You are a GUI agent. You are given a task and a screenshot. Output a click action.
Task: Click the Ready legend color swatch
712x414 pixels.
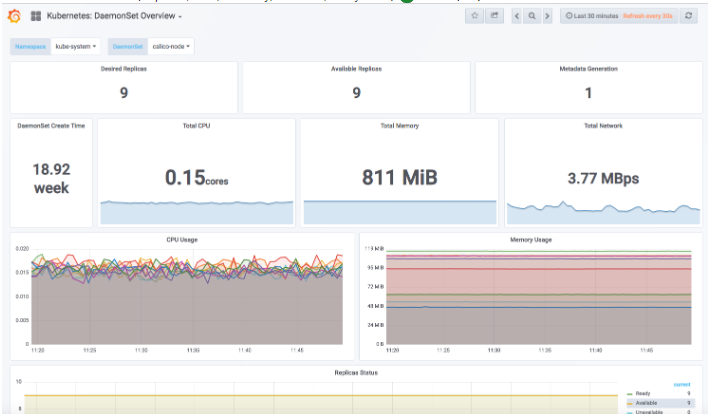coord(630,394)
